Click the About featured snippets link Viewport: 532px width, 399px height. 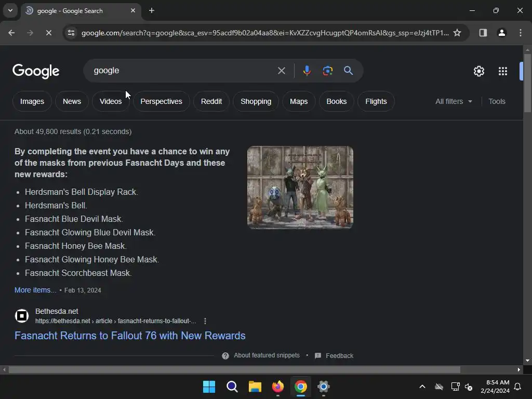click(267, 355)
